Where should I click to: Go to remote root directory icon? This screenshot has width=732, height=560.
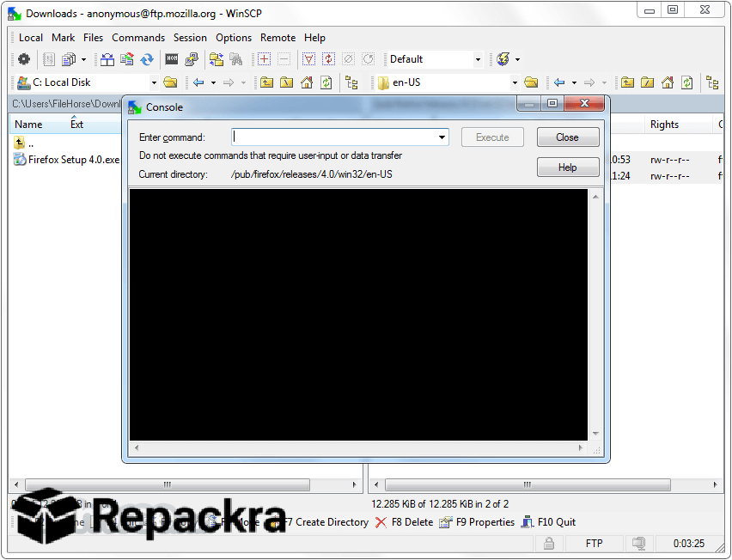[x=648, y=82]
